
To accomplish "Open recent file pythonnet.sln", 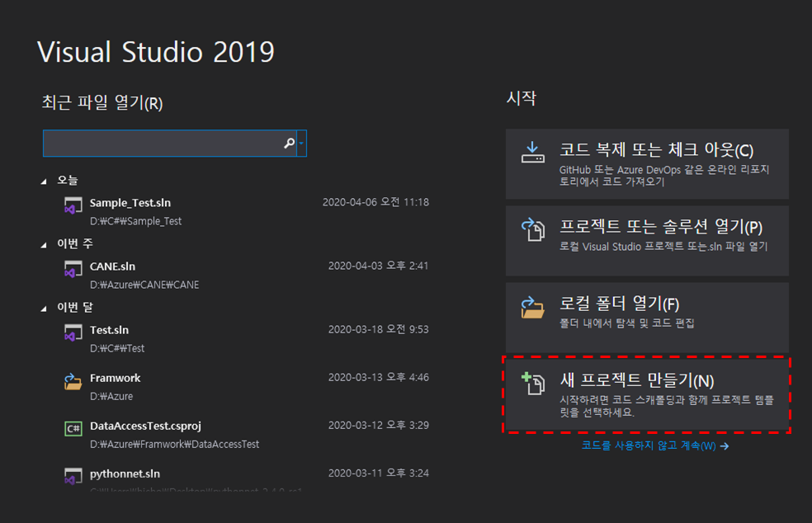I will (125, 474).
